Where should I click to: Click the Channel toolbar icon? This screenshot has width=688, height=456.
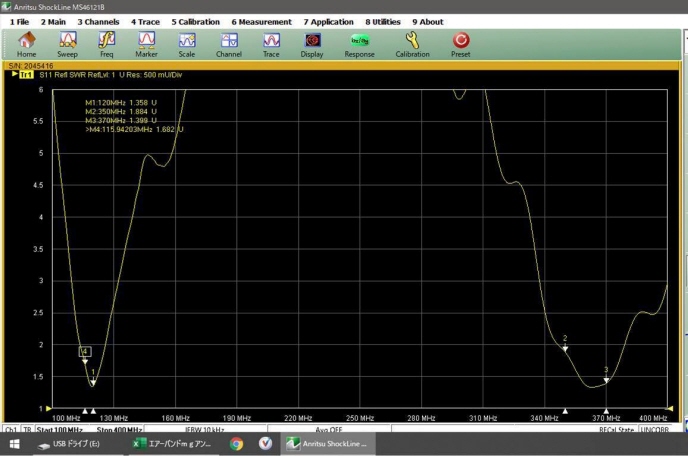point(229,42)
